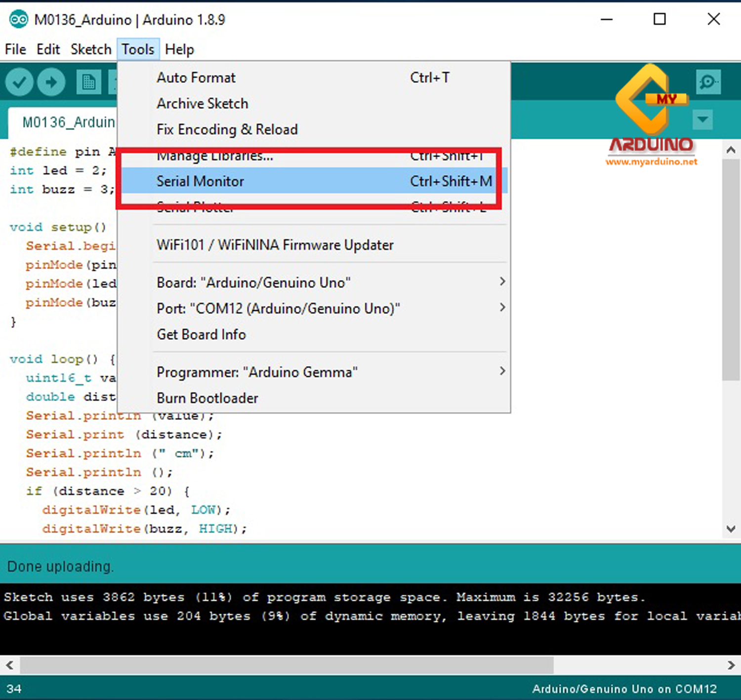
Task: Select Archive Sketch menu item
Action: point(203,104)
